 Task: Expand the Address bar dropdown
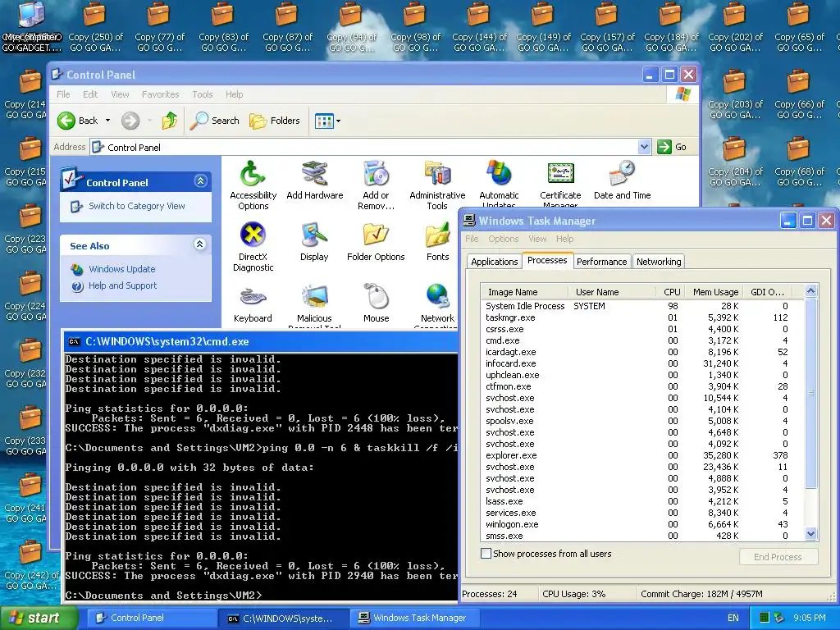click(645, 147)
